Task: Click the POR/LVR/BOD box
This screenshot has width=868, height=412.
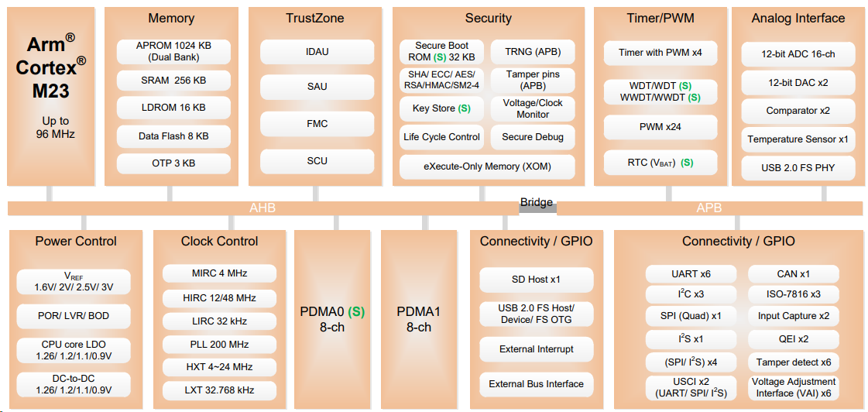Action: (74, 316)
